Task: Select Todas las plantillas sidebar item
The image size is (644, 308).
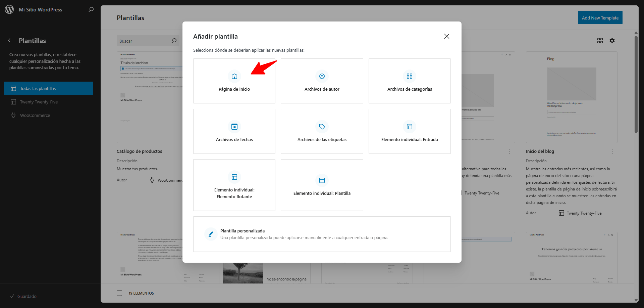Action: (x=49, y=88)
